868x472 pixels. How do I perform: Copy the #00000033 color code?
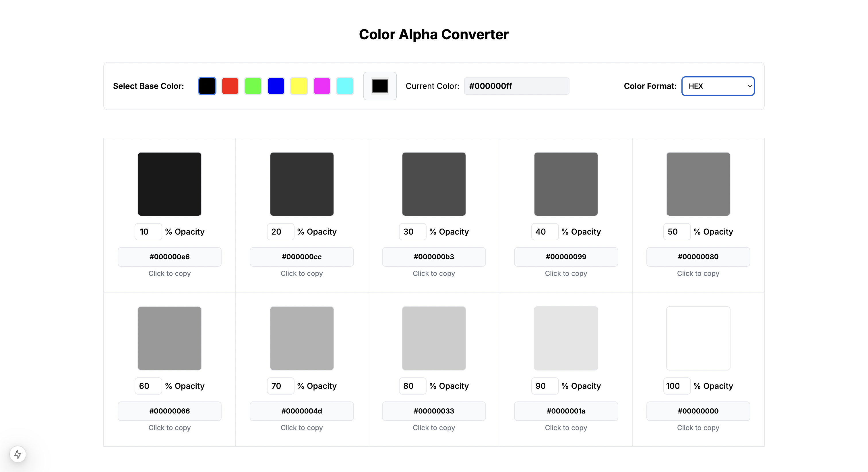pyautogui.click(x=434, y=411)
